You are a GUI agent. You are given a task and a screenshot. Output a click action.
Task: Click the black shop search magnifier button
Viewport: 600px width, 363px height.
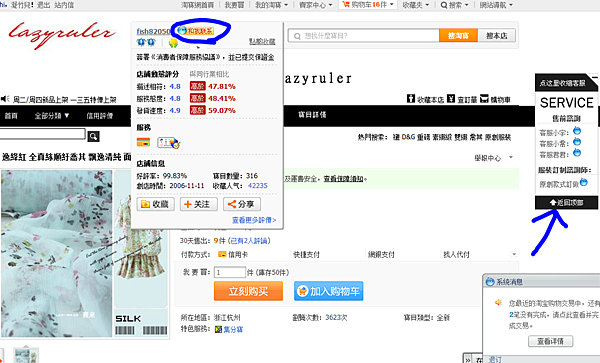[x=93, y=136]
